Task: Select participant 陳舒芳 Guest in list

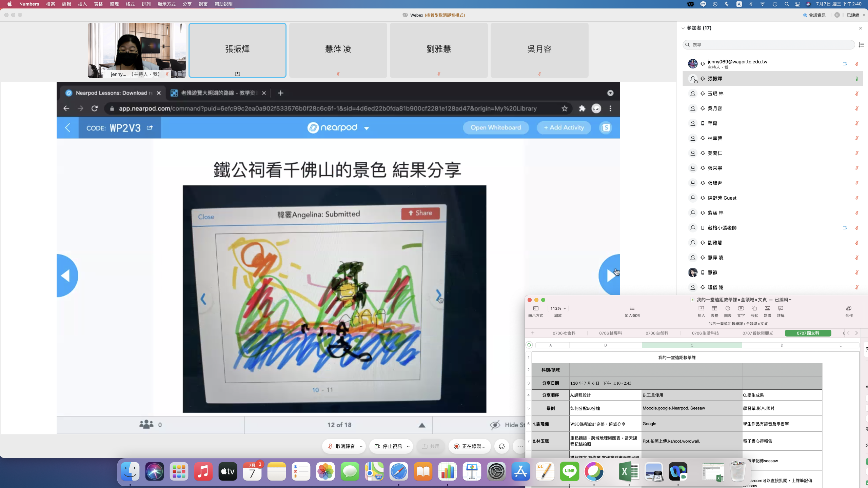Action: click(722, 198)
